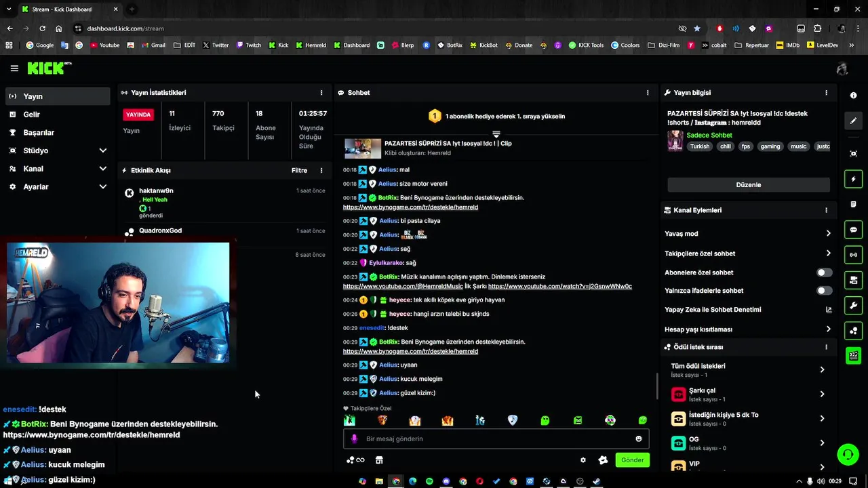868x488 pixels.
Task: Click the Sadece Sohbet category link
Action: [709, 136]
